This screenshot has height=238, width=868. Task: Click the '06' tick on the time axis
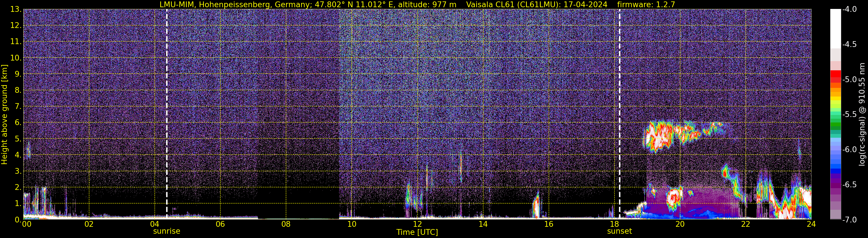pos(220,224)
